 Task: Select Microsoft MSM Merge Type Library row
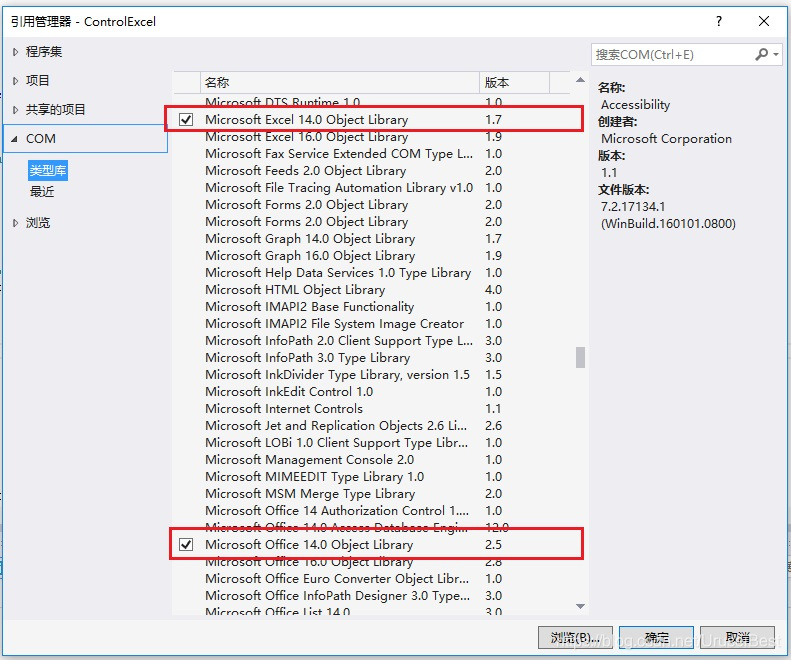(x=373, y=493)
